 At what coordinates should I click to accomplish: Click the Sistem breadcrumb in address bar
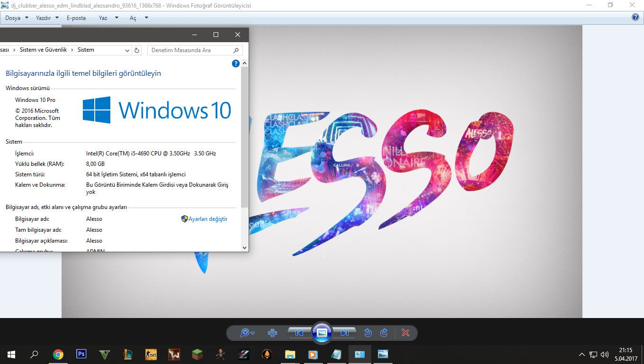coord(86,50)
